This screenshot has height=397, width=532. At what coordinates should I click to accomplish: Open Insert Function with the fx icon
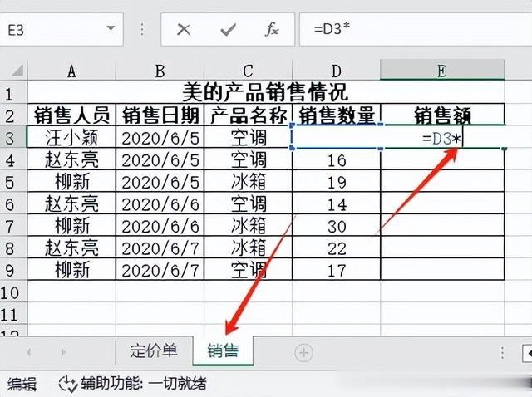pos(272,30)
